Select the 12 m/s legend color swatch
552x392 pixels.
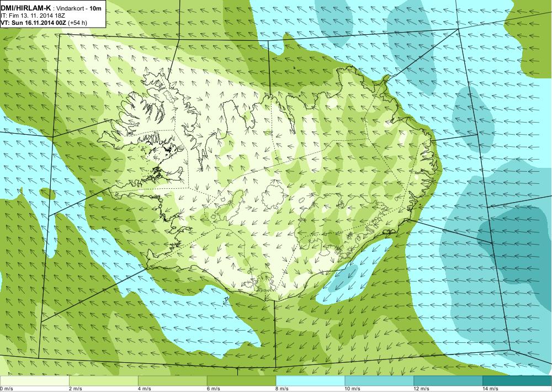(448, 381)
